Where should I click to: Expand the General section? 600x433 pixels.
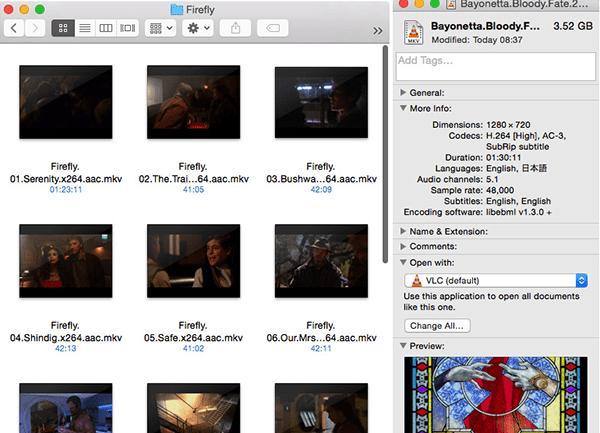(x=403, y=93)
